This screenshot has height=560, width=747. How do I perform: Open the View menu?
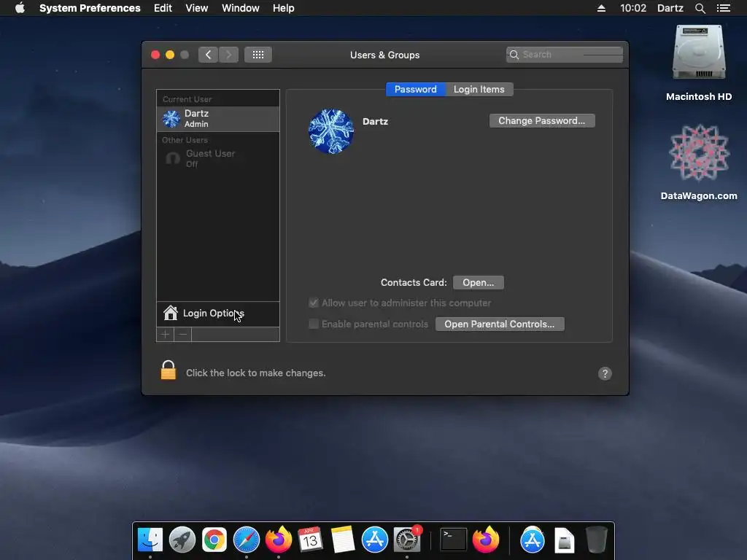(x=196, y=8)
